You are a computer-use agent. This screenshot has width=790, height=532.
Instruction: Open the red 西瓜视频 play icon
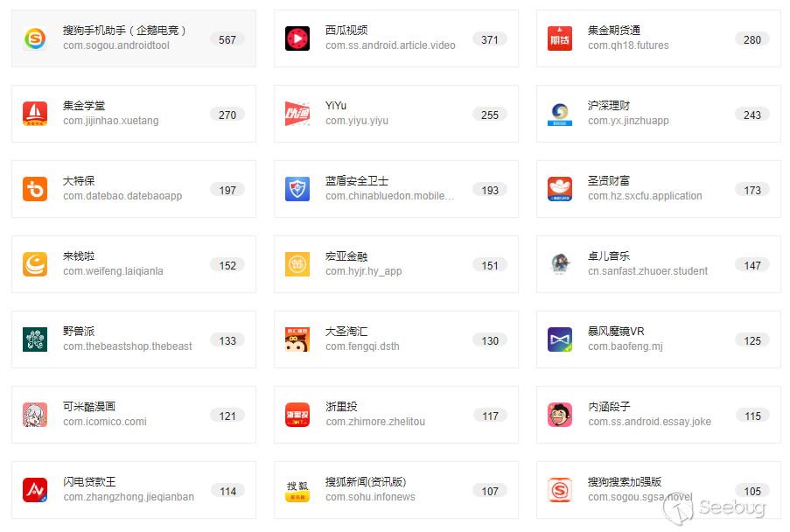297,38
